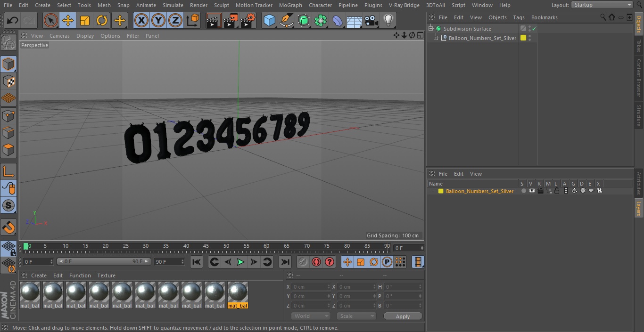
Task: Open the Attributes side tab
Action: (639, 183)
